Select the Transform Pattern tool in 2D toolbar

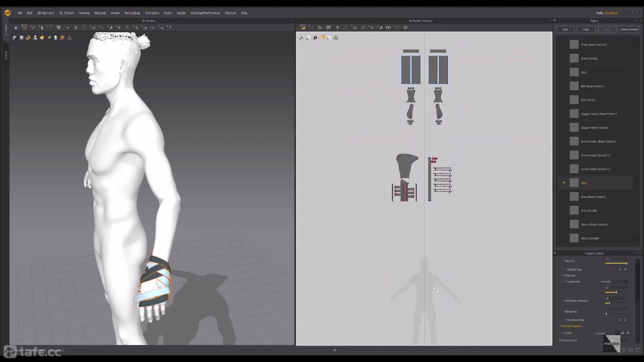click(311, 27)
